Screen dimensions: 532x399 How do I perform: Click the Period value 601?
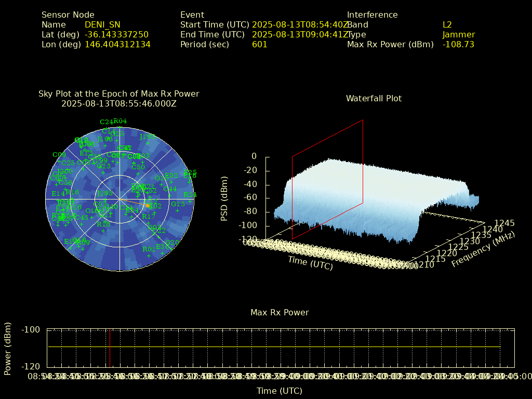(x=259, y=44)
